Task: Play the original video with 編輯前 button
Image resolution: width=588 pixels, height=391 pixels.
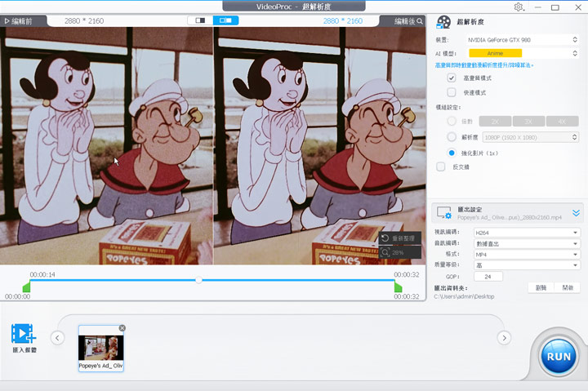Action: [18, 21]
